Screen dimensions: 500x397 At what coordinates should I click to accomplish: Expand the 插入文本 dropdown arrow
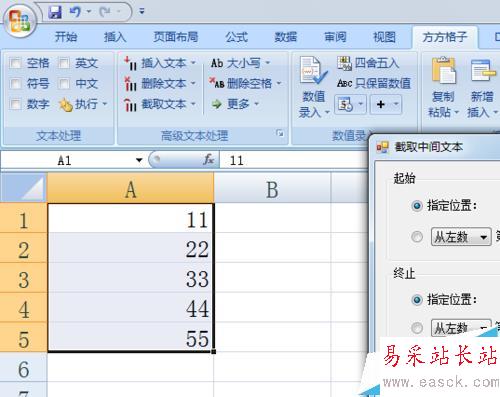193,63
